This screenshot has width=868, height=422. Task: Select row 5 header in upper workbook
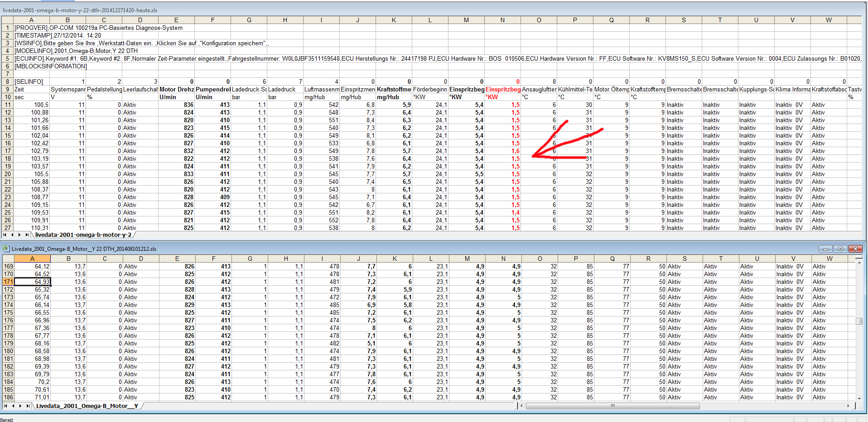pyautogui.click(x=7, y=58)
